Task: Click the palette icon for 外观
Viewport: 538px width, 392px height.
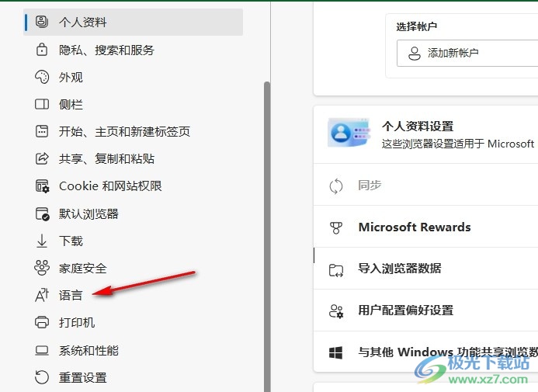Action: [42, 77]
